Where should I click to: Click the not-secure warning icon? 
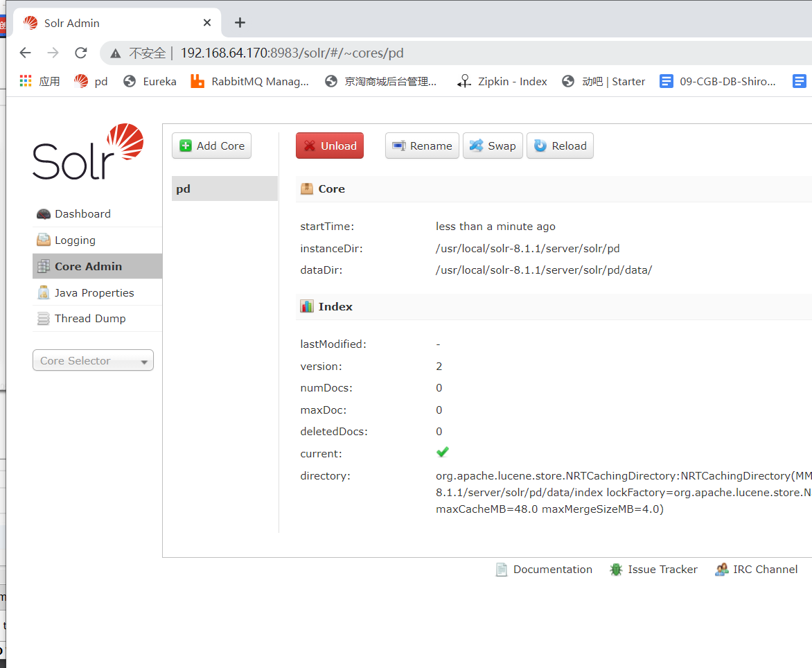click(x=116, y=53)
